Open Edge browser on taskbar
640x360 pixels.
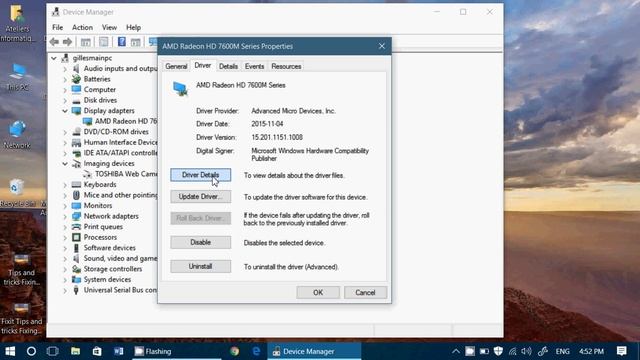(256, 351)
